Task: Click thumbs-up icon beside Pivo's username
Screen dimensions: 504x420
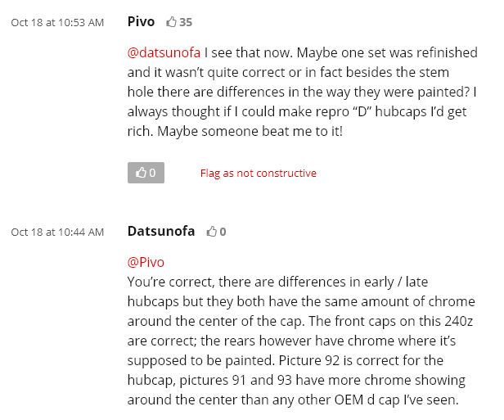Action: coord(171,22)
